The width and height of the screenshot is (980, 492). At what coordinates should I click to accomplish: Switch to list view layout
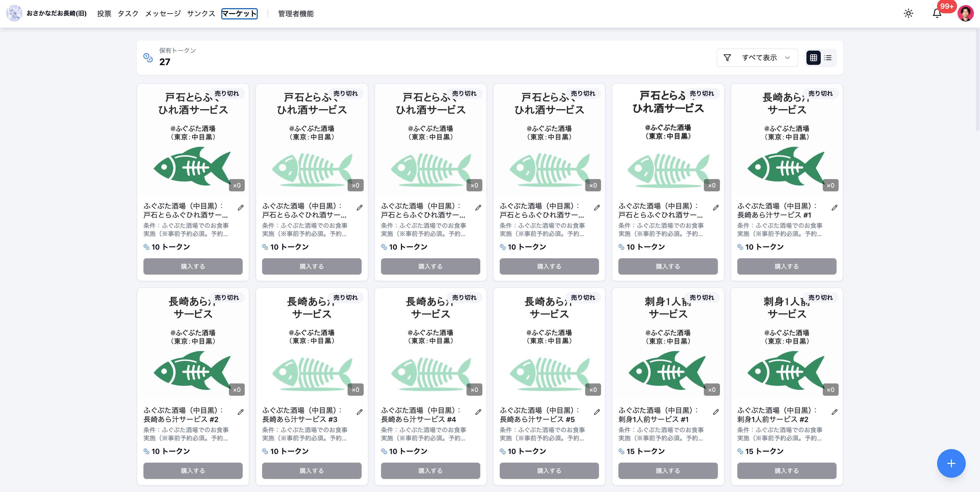(828, 57)
